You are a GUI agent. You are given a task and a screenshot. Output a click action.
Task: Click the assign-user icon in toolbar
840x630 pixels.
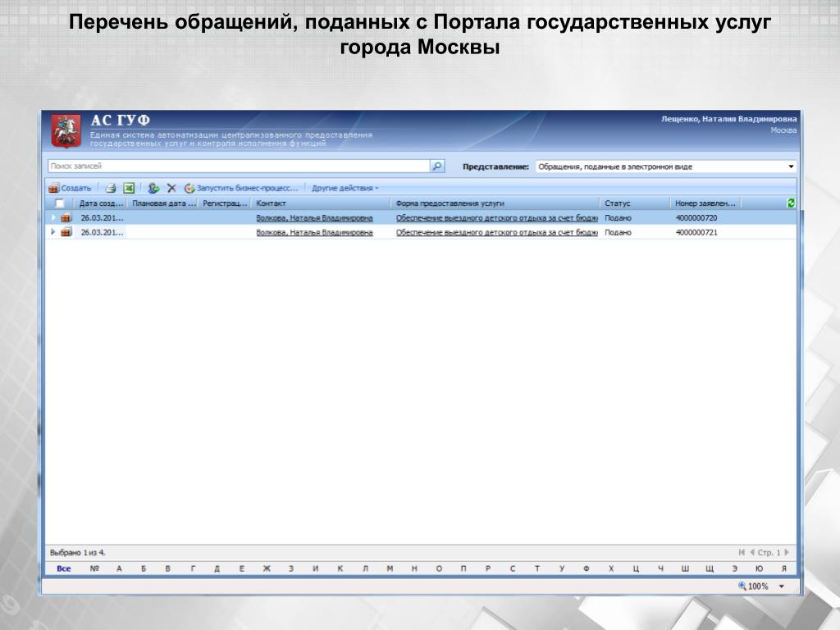point(153,188)
